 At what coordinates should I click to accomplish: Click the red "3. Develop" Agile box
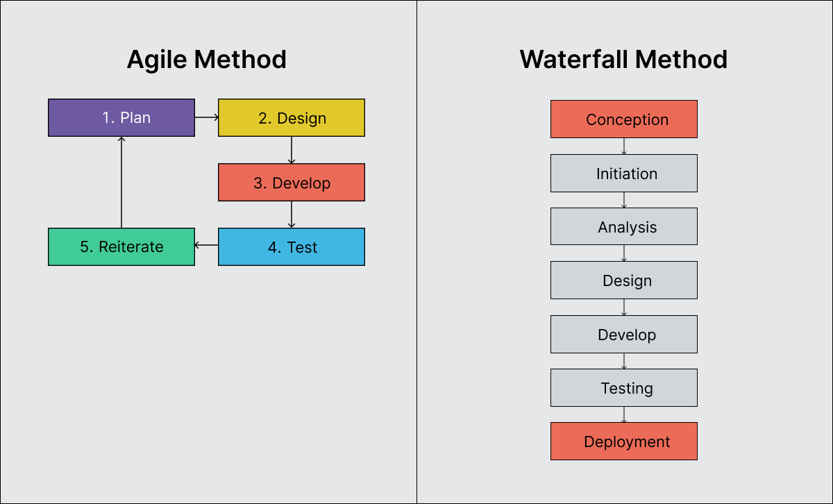point(292,183)
